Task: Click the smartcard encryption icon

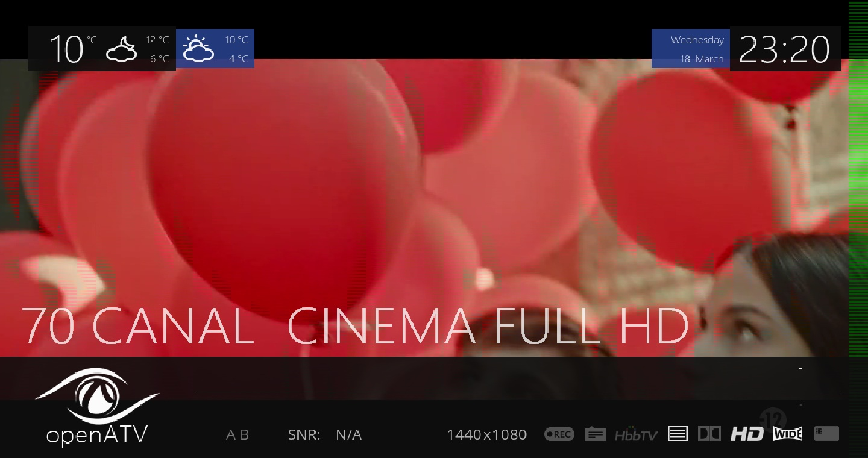Action: coord(826,433)
